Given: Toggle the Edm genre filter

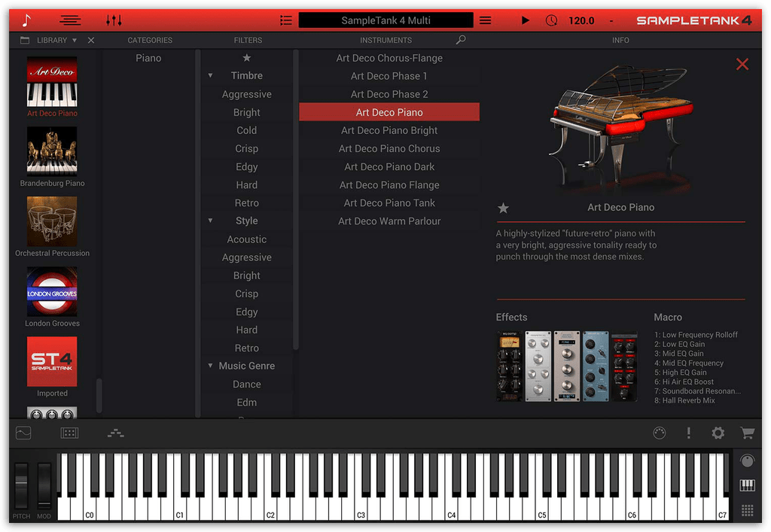Looking at the screenshot, I should 247,403.
